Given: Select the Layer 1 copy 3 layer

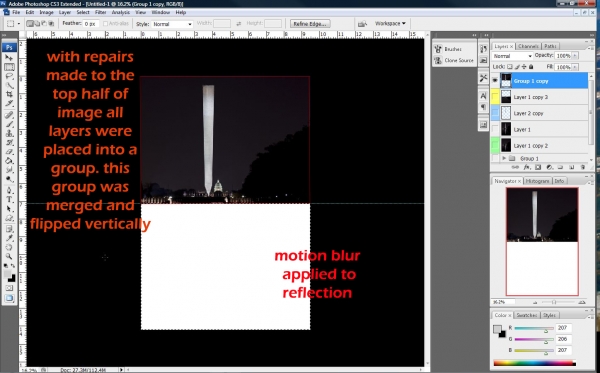Looking at the screenshot, I should [540, 97].
